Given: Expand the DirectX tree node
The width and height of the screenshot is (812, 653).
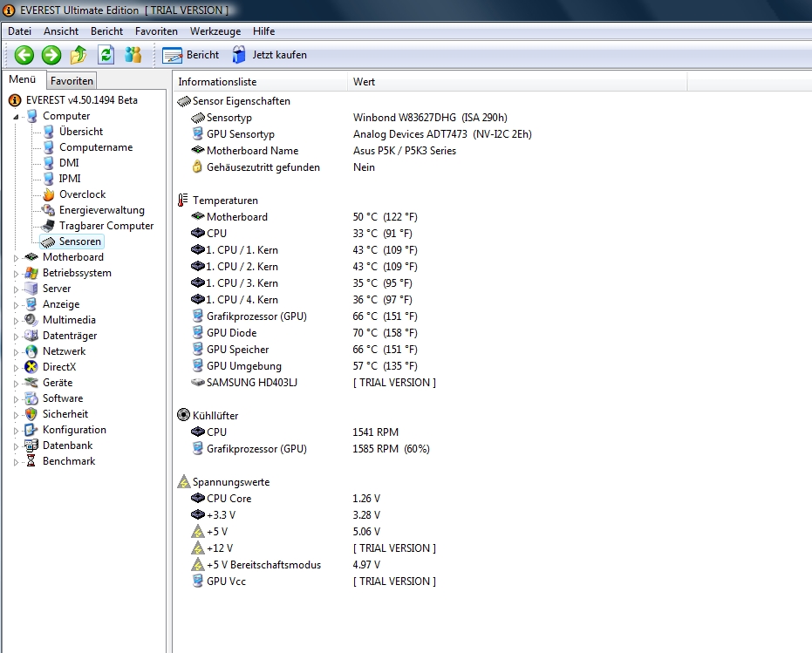Looking at the screenshot, I should click(x=16, y=368).
